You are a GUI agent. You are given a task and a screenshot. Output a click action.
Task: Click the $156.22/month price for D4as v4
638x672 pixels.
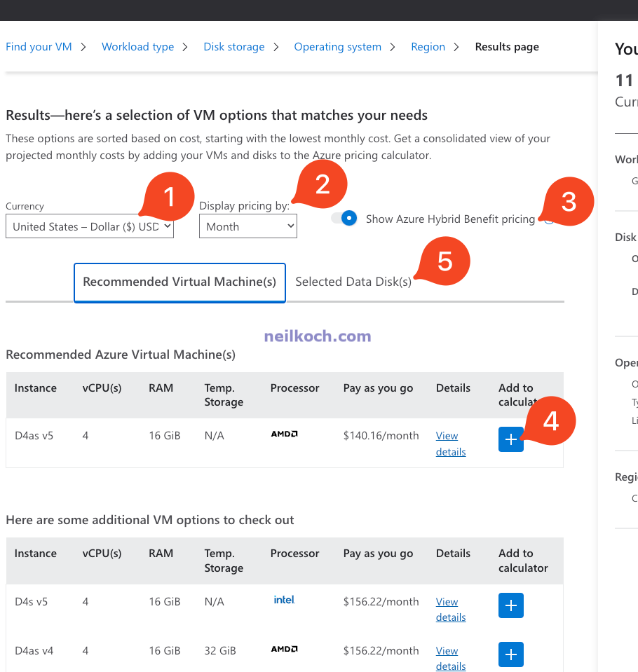click(381, 650)
